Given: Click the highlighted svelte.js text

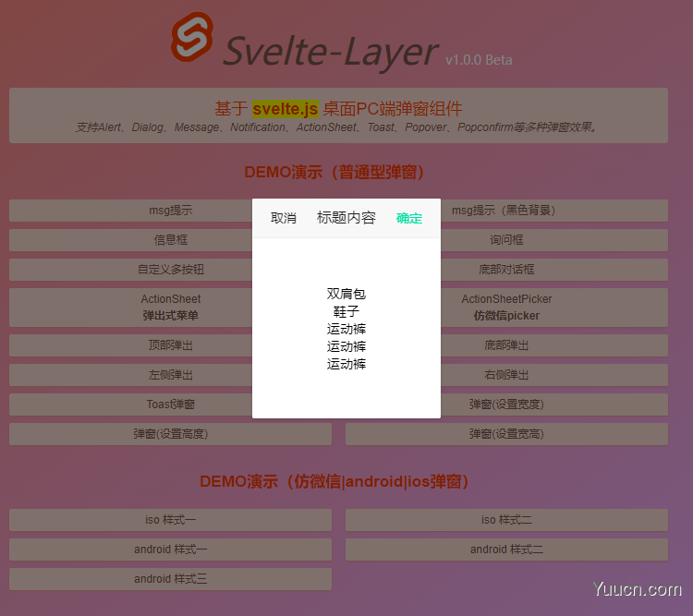Looking at the screenshot, I should tap(286, 109).
